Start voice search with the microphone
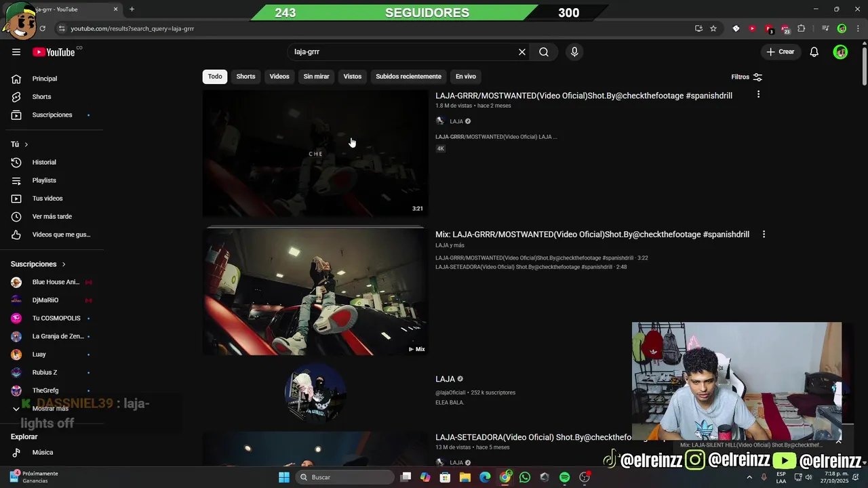Image resolution: width=868 pixels, height=488 pixels. 574,52
